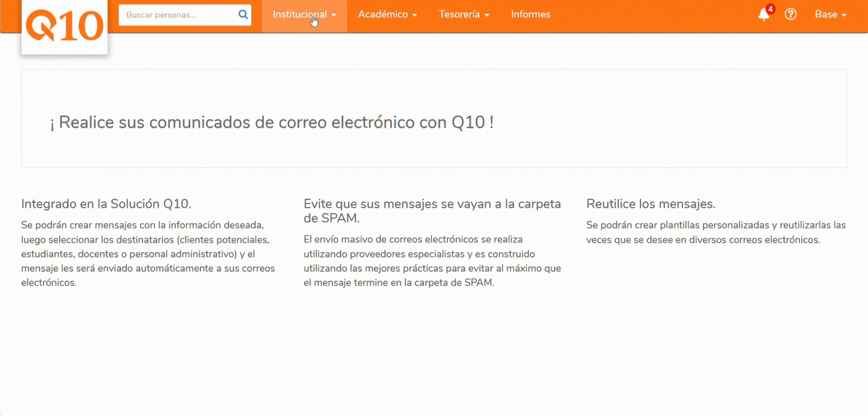Click the 'Integrado en la Solución Q10.' heading
Viewport: 868px width, 416px height.
(106, 204)
